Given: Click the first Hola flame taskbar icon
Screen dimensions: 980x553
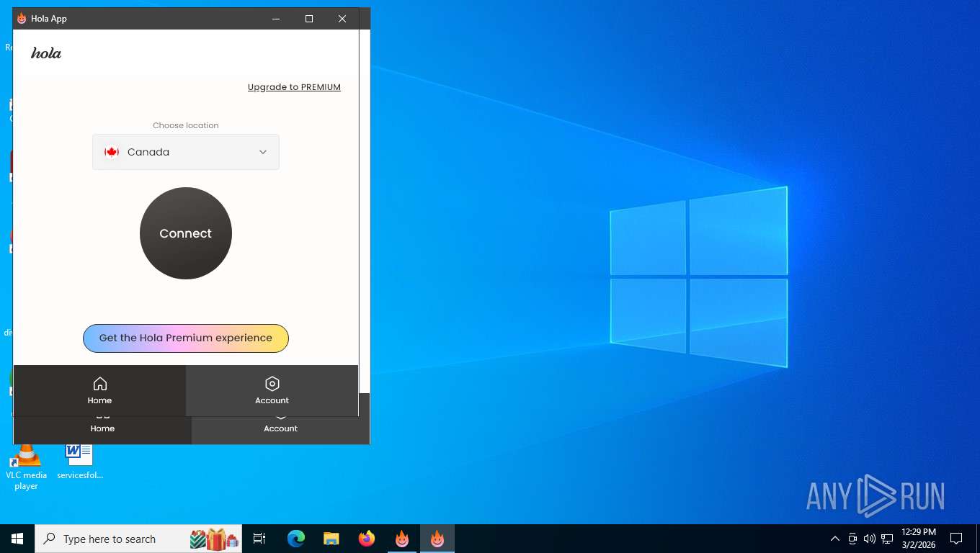Looking at the screenshot, I should [x=402, y=539].
